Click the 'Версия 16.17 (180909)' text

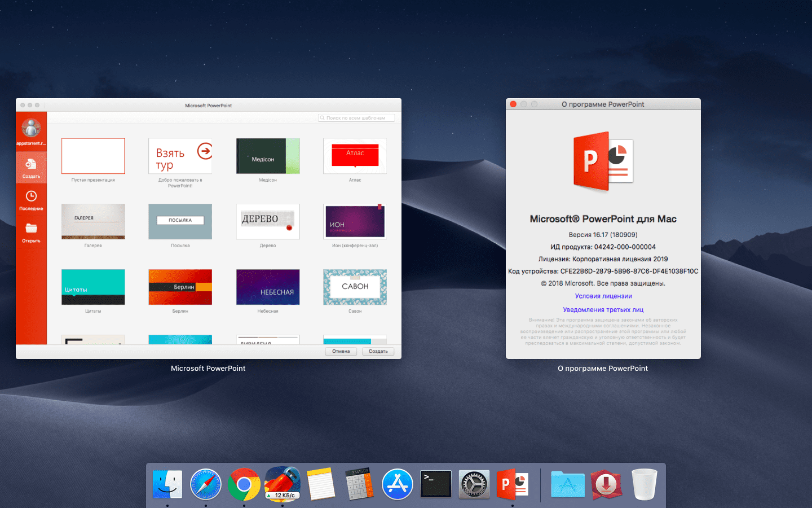(x=603, y=235)
